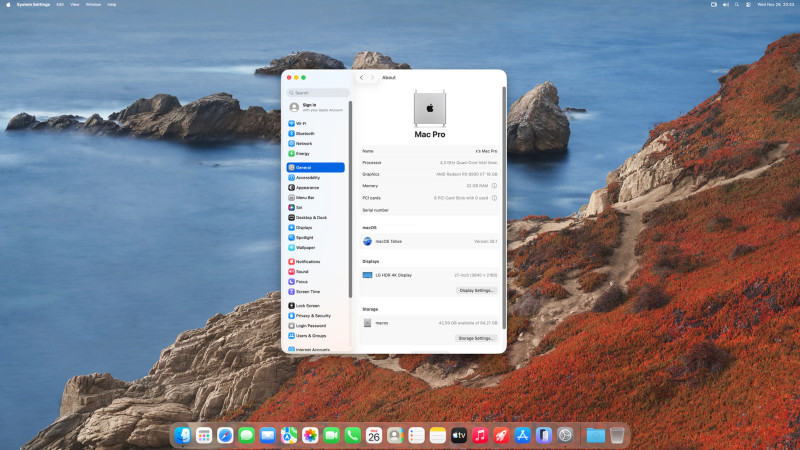Viewport: 800px width, 450px height.
Task: Open Login Password settings
Action: [315, 326]
